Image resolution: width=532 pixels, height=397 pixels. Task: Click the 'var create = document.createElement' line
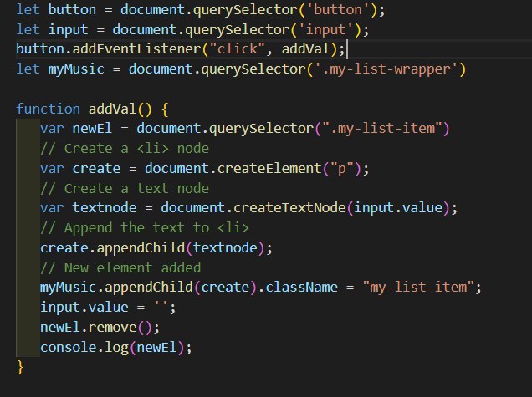(204, 169)
